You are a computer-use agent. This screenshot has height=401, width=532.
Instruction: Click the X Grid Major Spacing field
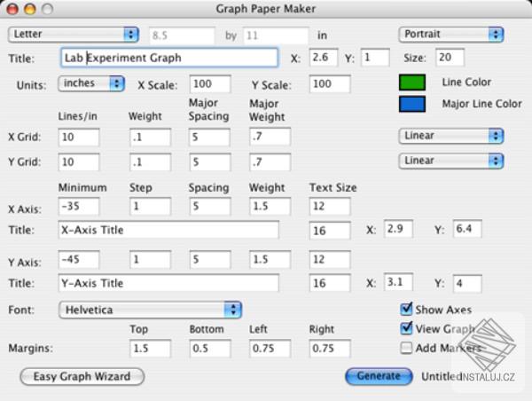point(210,138)
